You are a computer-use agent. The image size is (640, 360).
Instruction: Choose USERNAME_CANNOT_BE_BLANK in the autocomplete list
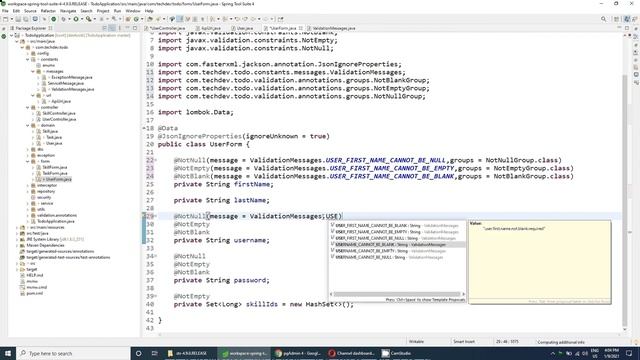(398, 244)
